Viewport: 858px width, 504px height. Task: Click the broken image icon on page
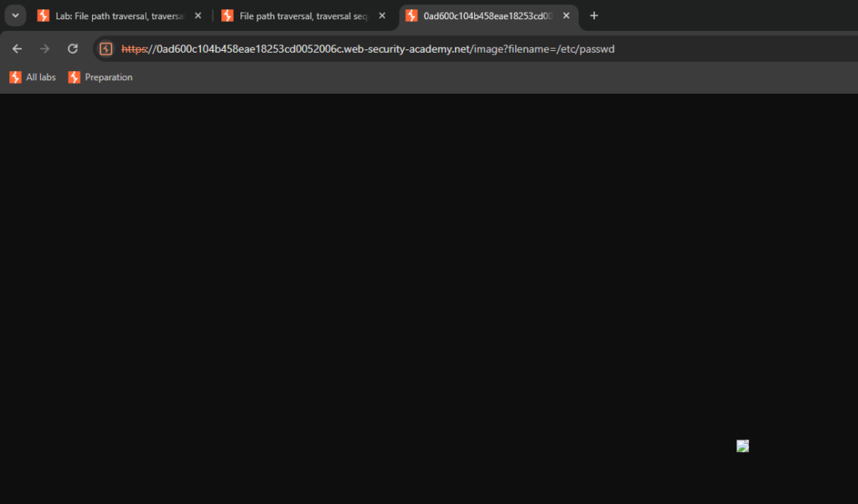(742, 446)
